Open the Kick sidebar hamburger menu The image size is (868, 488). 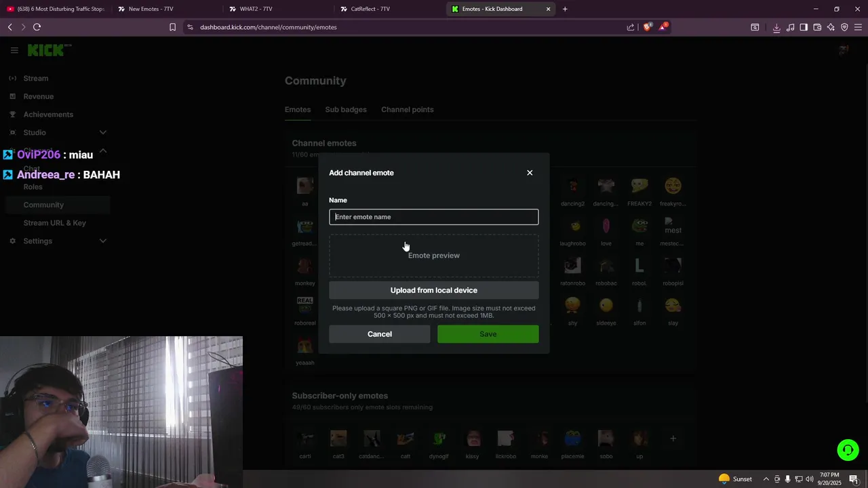point(14,50)
